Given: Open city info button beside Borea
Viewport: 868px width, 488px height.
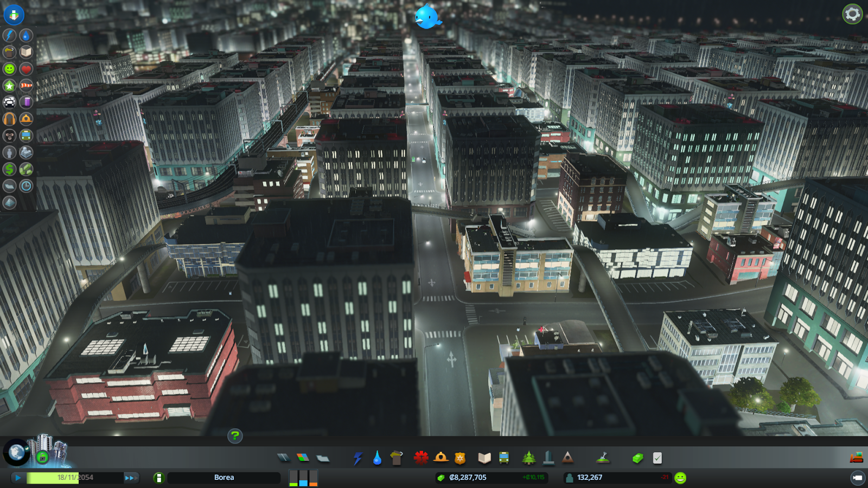Looking at the screenshot, I should pyautogui.click(x=158, y=478).
